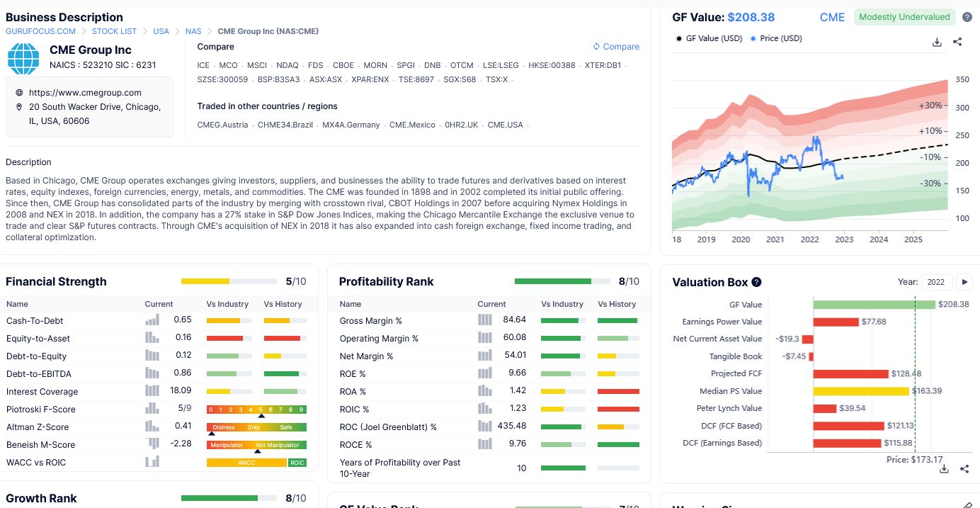This screenshot has height=508, width=980.
Task: Open Cash-To-Debt mini bar chart icon
Action: tap(152, 320)
